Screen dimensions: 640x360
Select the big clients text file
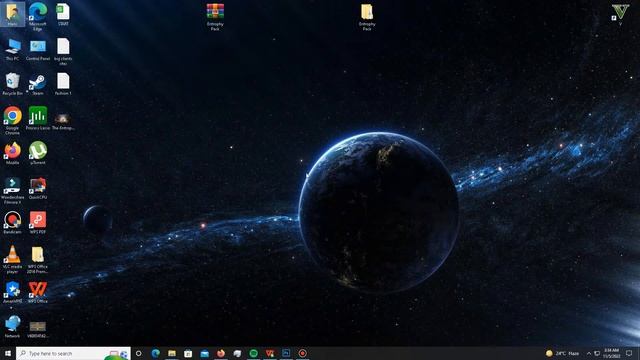coord(63,51)
